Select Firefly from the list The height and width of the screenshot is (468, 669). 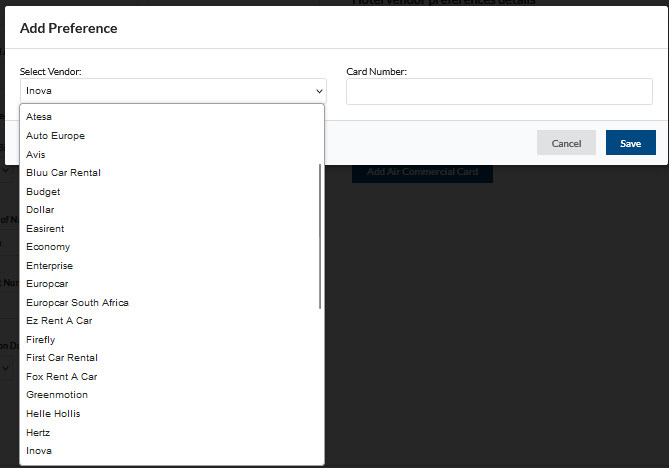click(x=172, y=340)
